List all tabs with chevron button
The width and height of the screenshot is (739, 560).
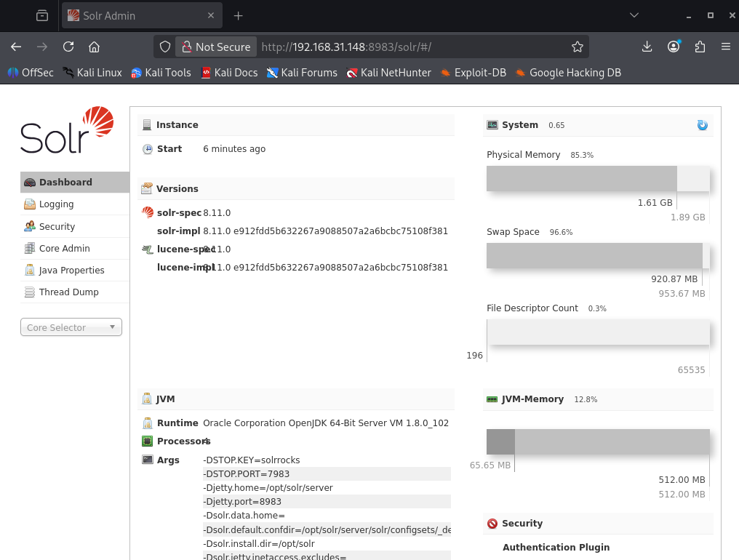point(634,15)
